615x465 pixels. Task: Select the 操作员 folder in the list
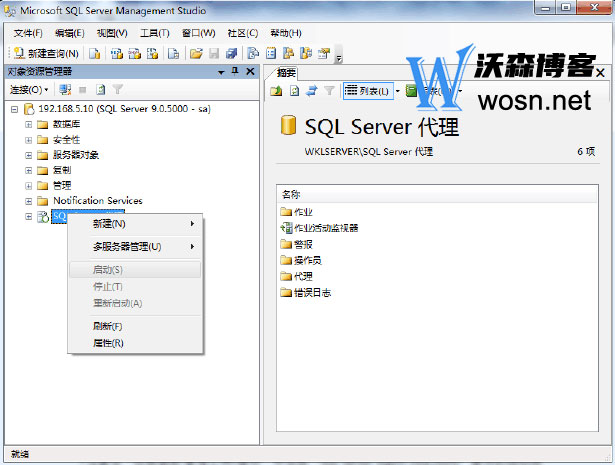[x=301, y=260]
